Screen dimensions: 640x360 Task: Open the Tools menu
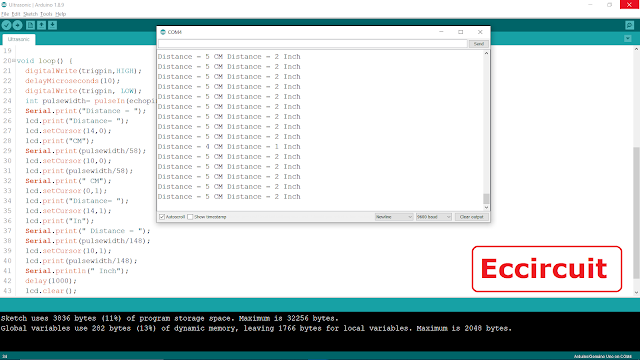[x=46, y=14]
